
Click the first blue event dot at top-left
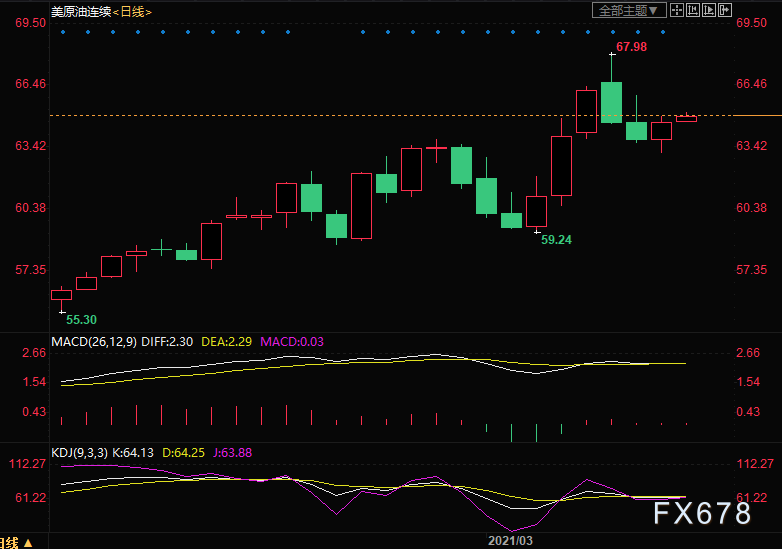click(x=62, y=32)
